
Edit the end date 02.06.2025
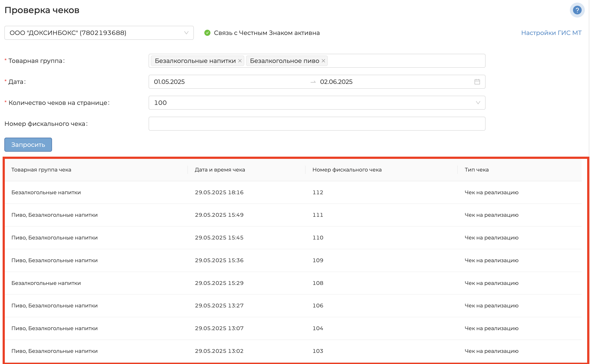pyautogui.click(x=336, y=82)
